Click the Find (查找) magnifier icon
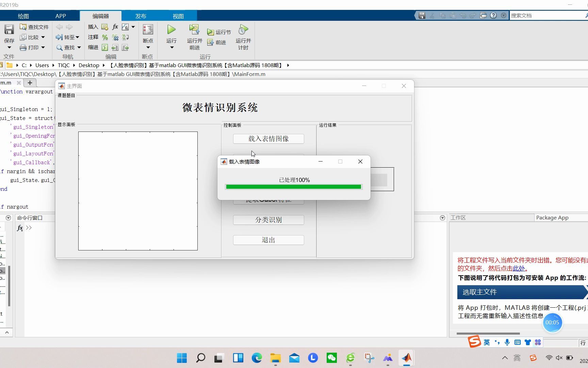This screenshot has height=368, width=588. [59, 47]
